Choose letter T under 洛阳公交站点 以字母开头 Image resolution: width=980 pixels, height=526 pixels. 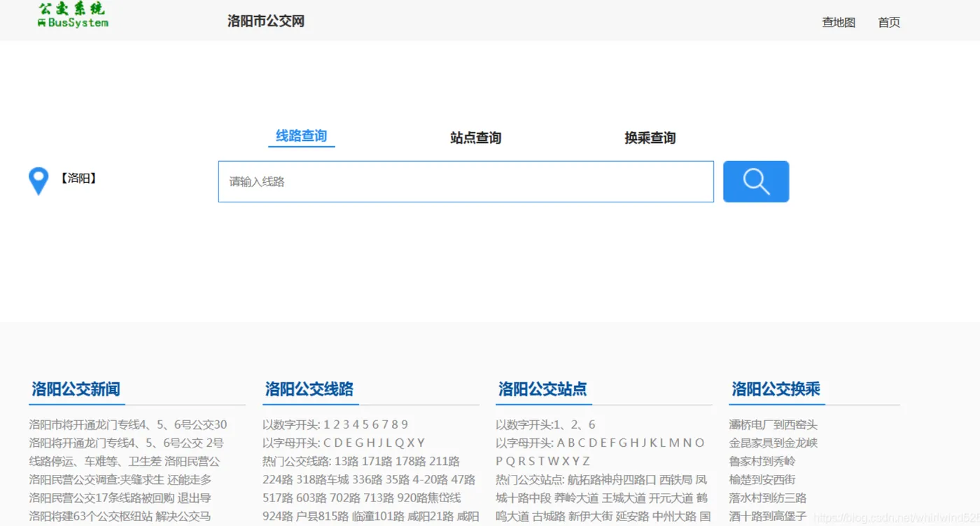(542, 461)
